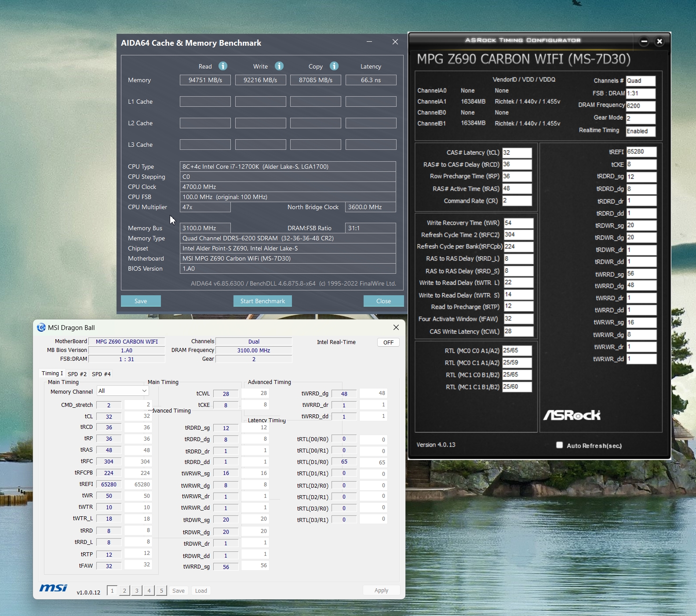Minimize the AIDA64 benchmark window
This screenshot has height=616, width=696.
click(x=369, y=42)
